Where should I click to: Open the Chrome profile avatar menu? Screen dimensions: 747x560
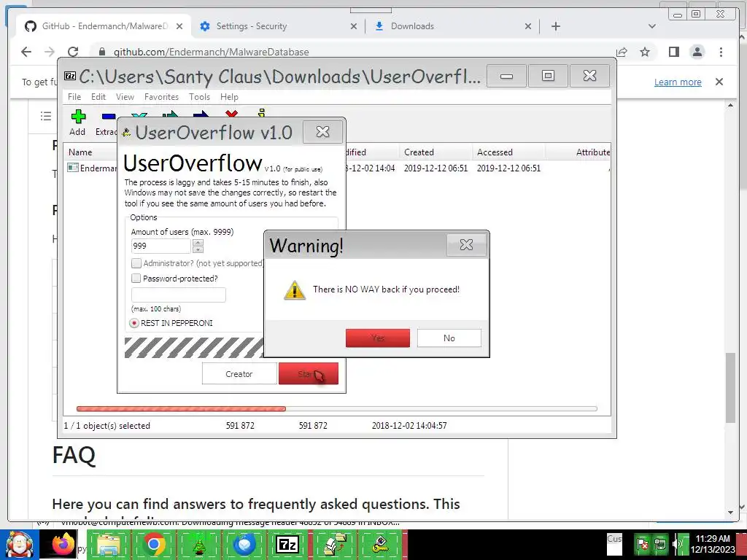pos(697,52)
